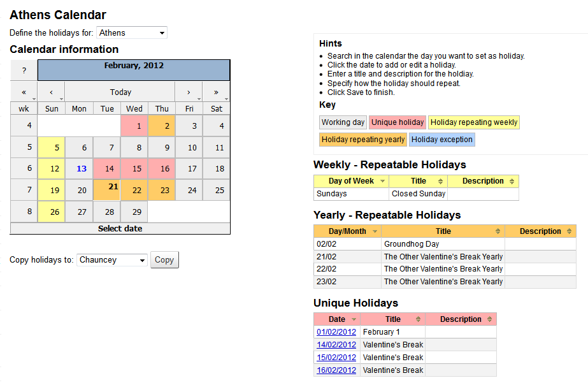Sort yearly holidays by Title column
The height and width of the screenshot is (385, 588).
coord(443,231)
